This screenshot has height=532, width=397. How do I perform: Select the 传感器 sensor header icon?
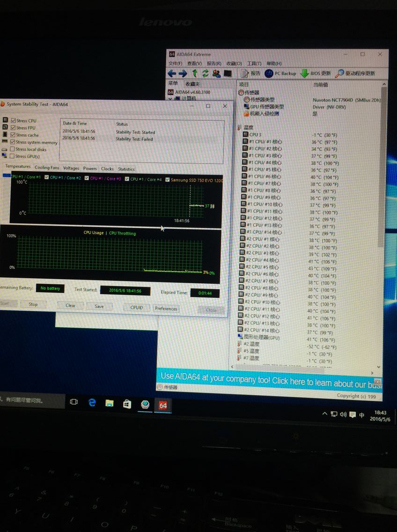(x=241, y=92)
